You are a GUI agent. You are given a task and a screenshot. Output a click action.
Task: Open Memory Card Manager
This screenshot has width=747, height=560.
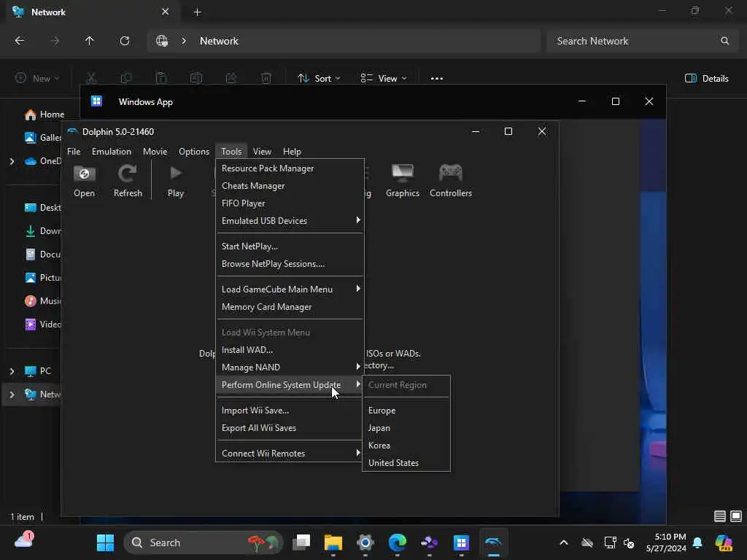point(290,307)
